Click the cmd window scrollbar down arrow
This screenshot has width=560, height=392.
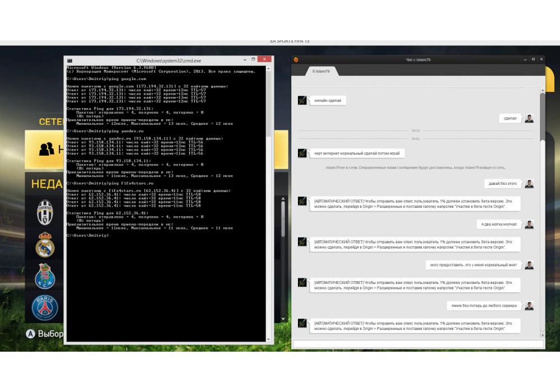(269, 339)
